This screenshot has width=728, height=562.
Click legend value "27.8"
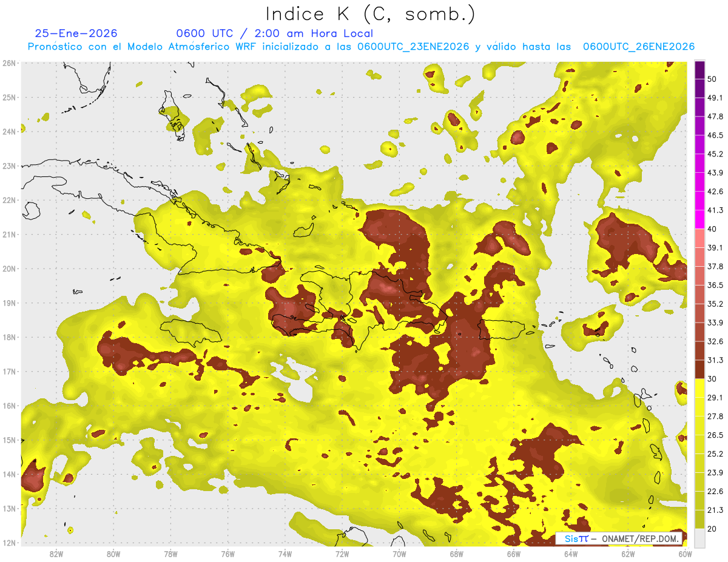[715, 416]
